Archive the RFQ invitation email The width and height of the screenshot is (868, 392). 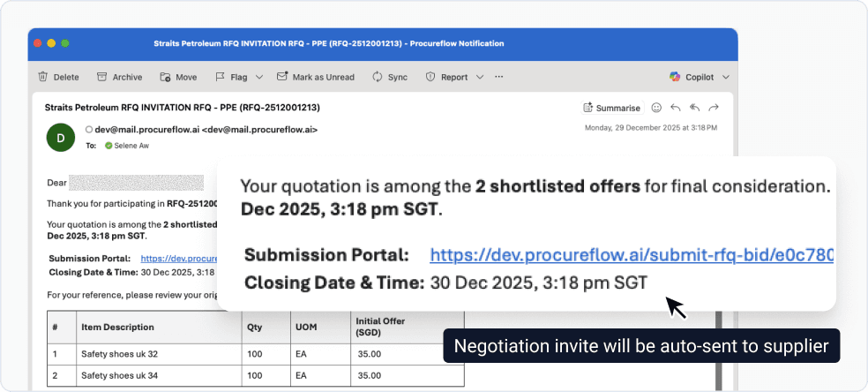[119, 77]
